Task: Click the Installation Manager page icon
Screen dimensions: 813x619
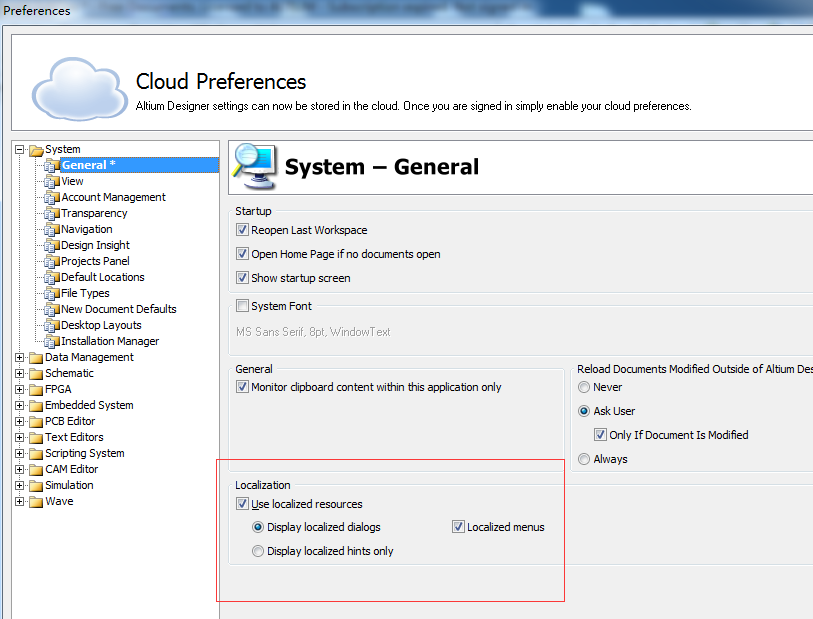Action: (52, 341)
